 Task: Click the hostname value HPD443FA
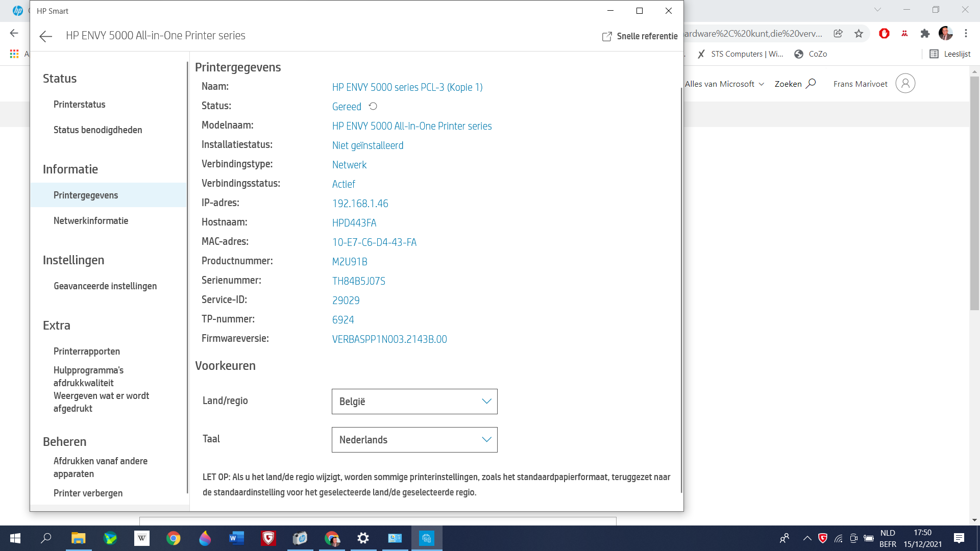click(x=354, y=222)
